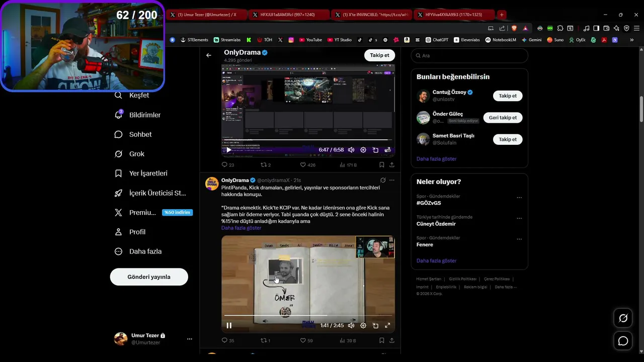Expand post text with Daha fazla göster
644x362 pixels.
(x=241, y=228)
